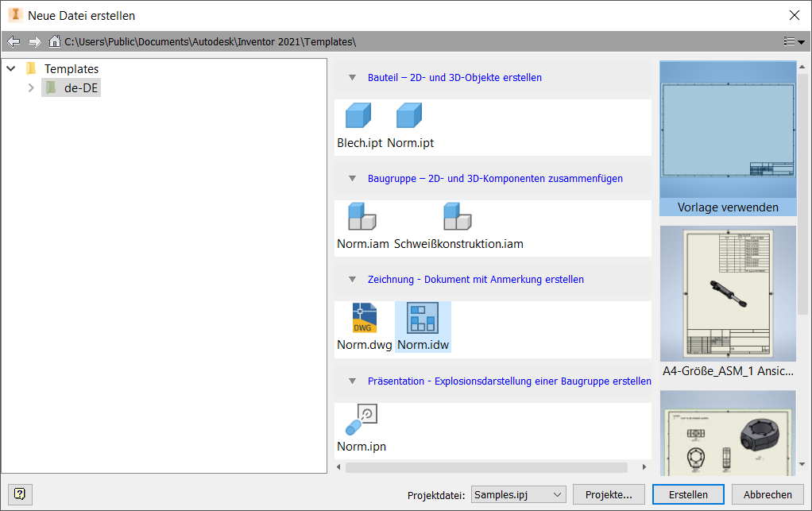812x511 pixels.
Task: Collapse the Präsentation section triangle
Action: (352, 381)
